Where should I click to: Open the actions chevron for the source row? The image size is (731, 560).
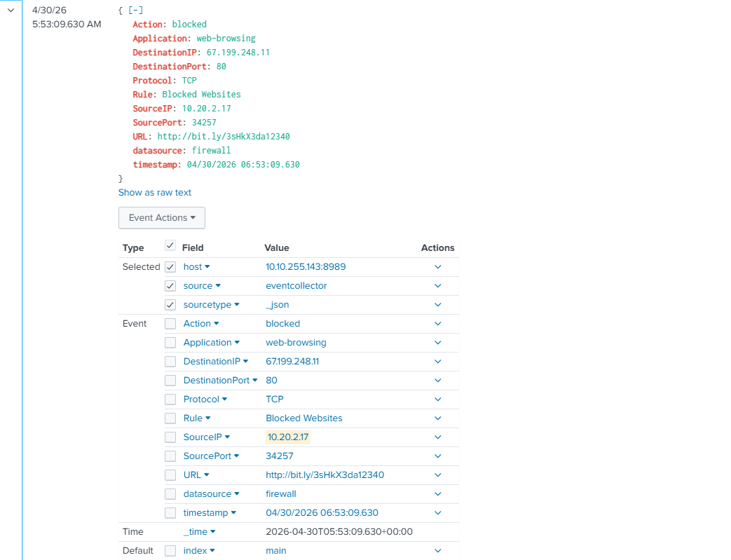click(438, 286)
